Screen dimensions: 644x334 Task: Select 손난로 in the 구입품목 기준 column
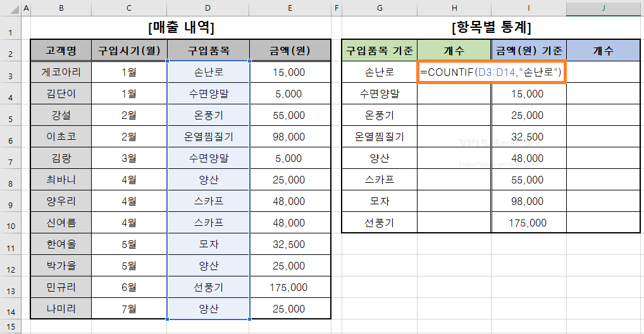(380, 72)
